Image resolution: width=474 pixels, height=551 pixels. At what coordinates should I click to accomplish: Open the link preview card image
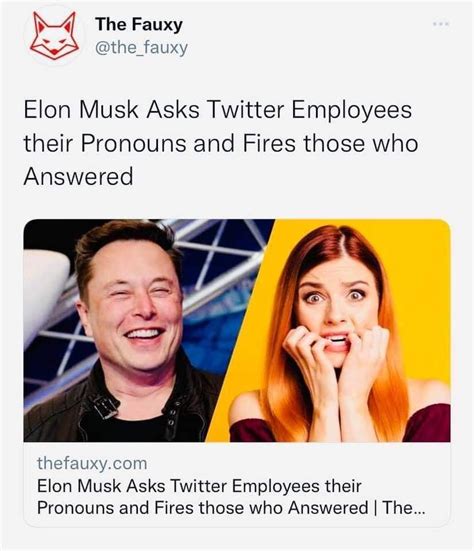[237, 330]
